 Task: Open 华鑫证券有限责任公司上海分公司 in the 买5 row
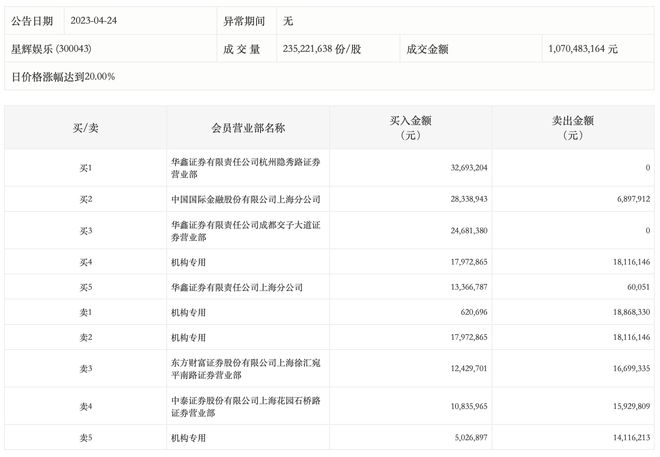tap(236, 287)
